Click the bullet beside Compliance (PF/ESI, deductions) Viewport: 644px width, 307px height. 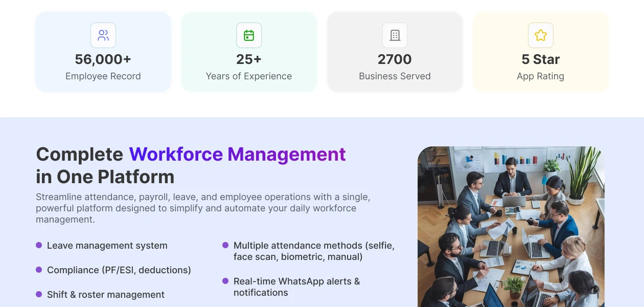(x=39, y=270)
